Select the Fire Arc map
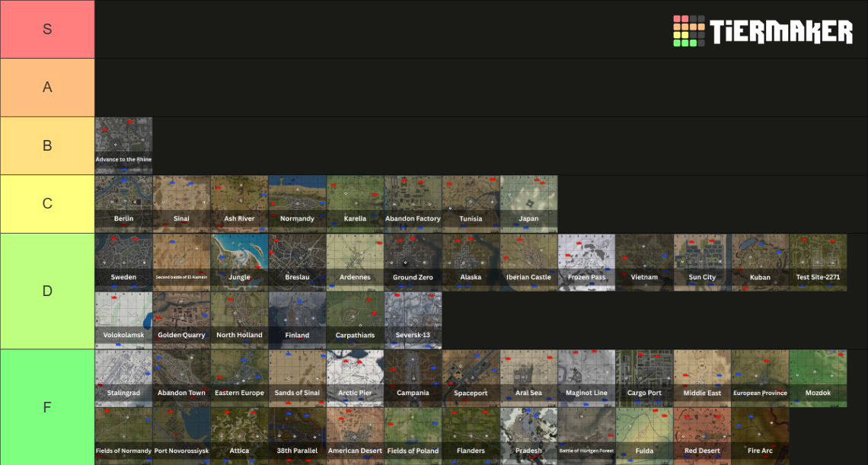The width and height of the screenshot is (868, 465). [x=760, y=436]
